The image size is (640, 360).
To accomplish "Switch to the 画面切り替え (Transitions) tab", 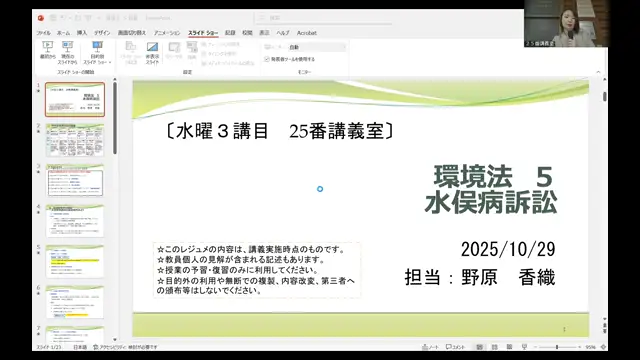I will click(132, 33).
